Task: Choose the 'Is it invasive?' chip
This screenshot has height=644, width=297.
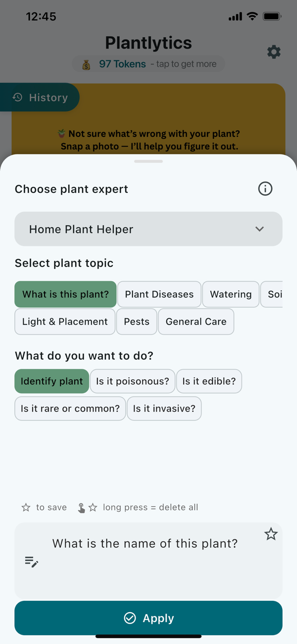Action: pos(164,409)
